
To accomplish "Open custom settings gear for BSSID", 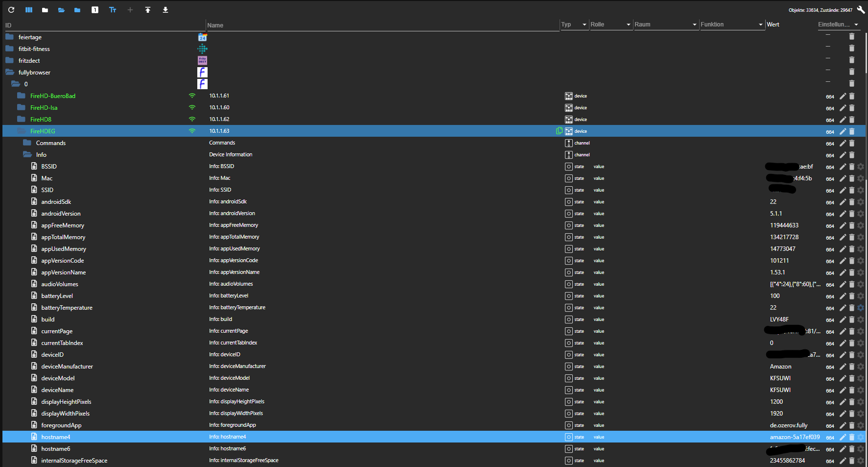I will 861,167.
